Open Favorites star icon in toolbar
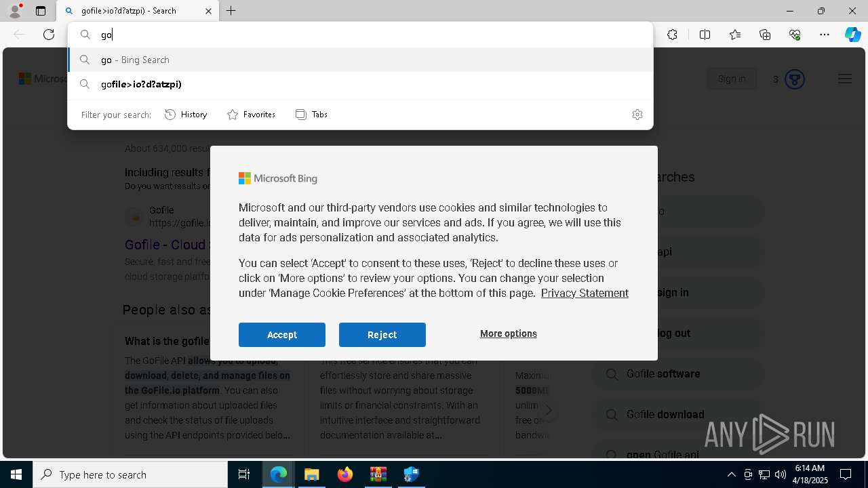Screen dimensions: 868x488 (x=735, y=35)
